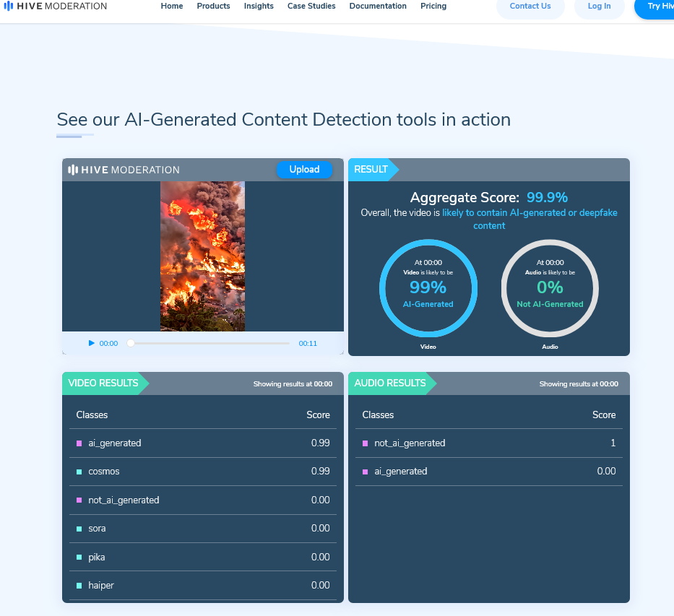This screenshot has width=674, height=616.
Task: Open the Home menu item
Action: tap(172, 6)
